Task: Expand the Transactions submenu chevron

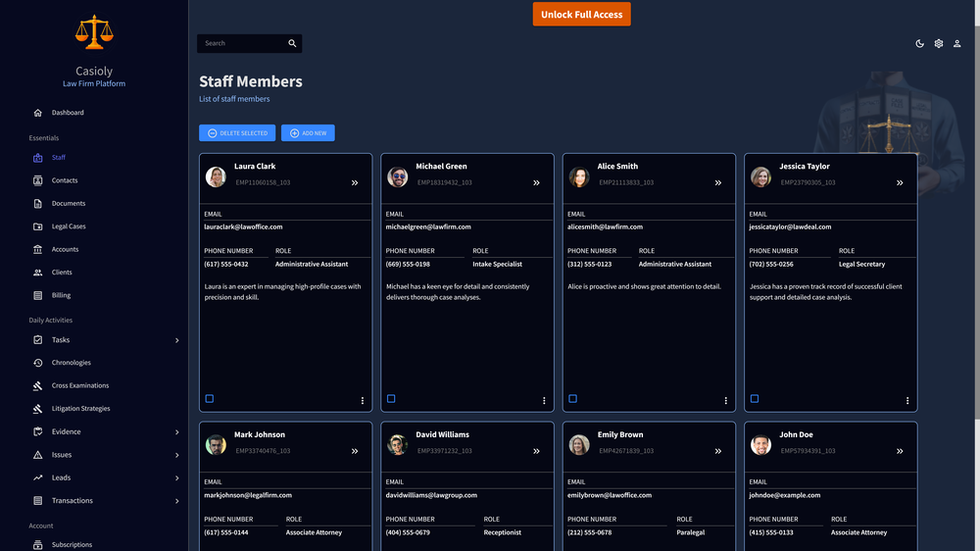Action: [176, 501]
